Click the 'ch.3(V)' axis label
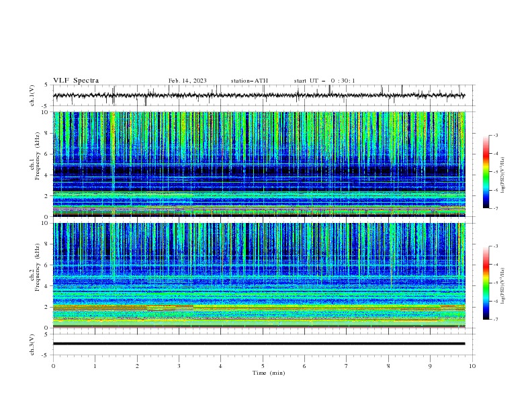 pyautogui.click(x=32, y=345)
